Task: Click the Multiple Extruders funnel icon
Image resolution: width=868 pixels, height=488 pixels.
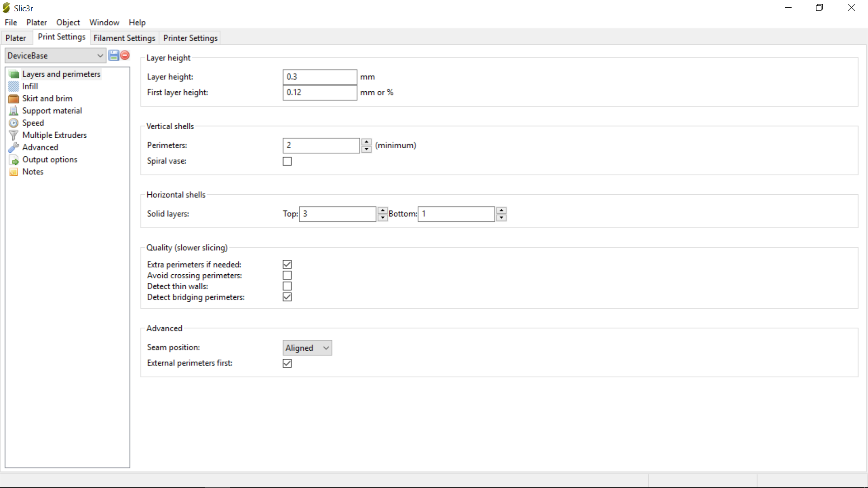Action: (x=14, y=135)
